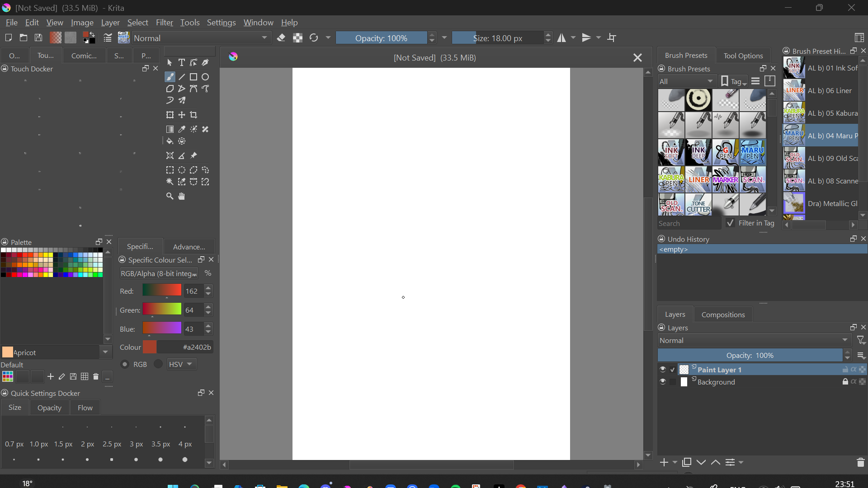Click the colour hex code field
This screenshot has width=868, height=488.
(185, 347)
